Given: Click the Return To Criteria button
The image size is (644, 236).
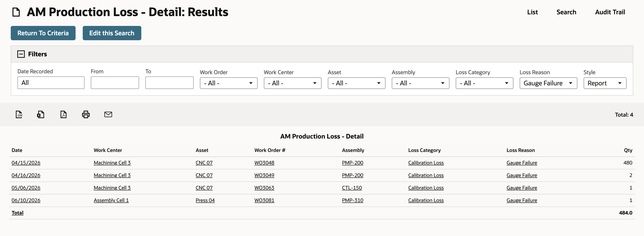Looking at the screenshot, I should pyautogui.click(x=43, y=33).
